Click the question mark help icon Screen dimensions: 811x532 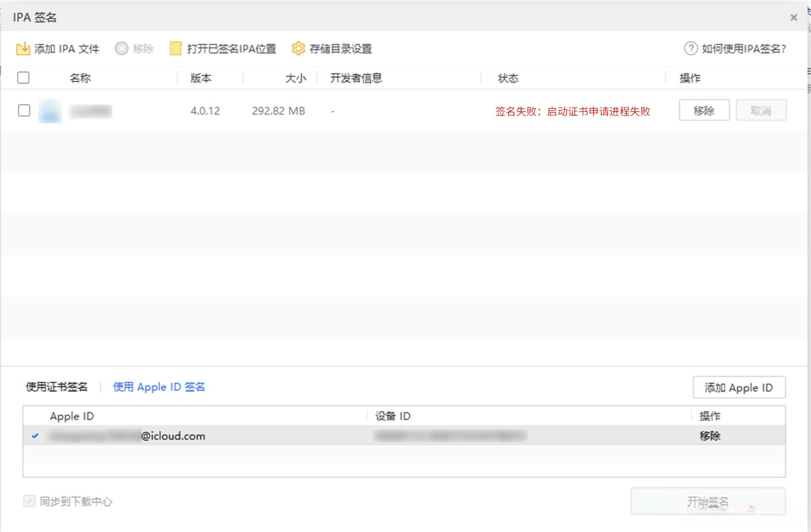click(690, 49)
